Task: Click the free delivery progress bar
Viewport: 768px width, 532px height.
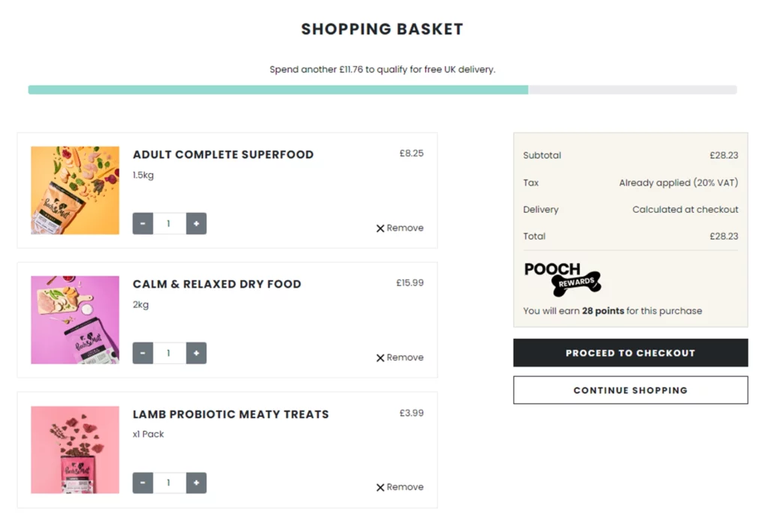Action: click(382, 90)
